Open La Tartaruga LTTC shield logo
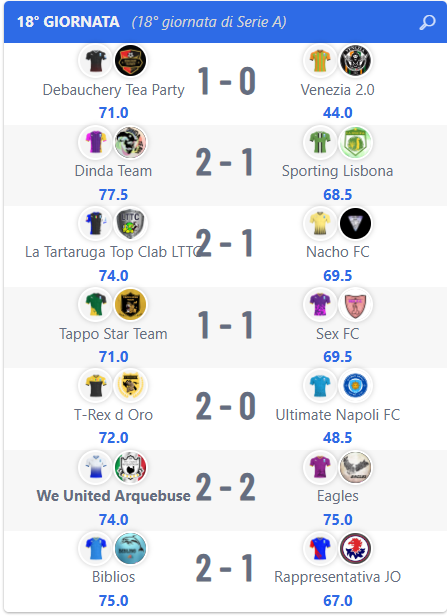The height and width of the screenshot is (616, 447). pos(130,223)
